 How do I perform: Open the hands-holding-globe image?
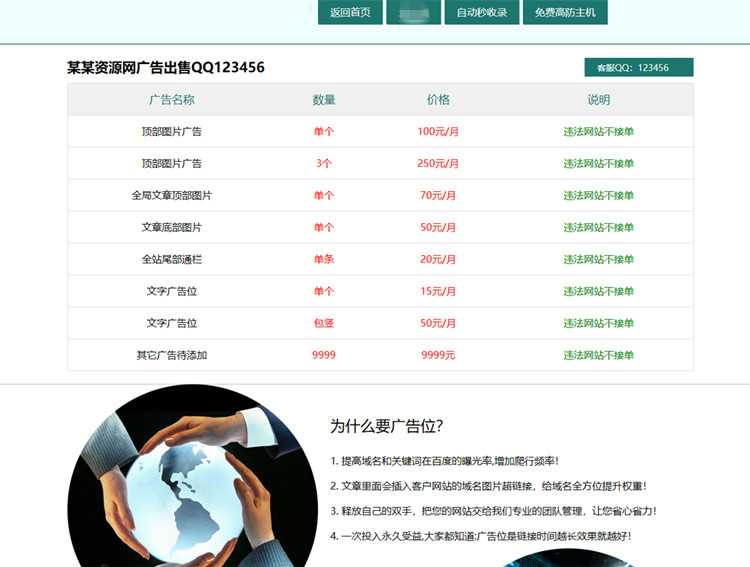(x=192, y=476)
